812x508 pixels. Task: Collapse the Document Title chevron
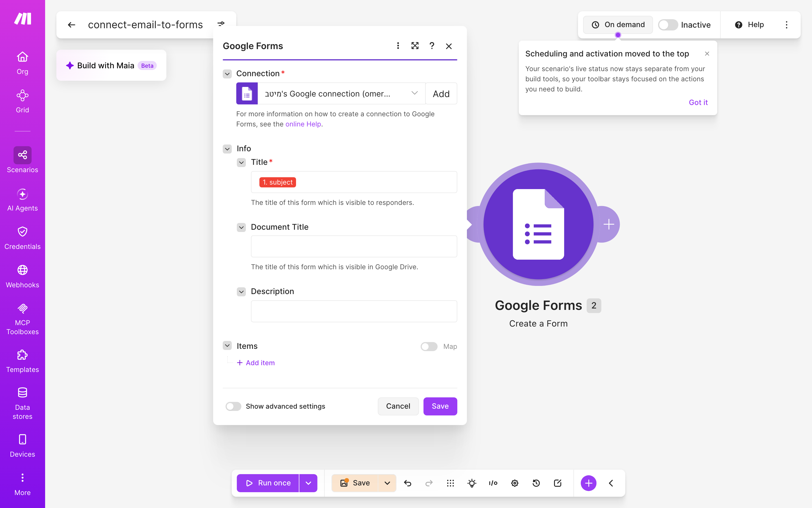[x=241, y=227]
